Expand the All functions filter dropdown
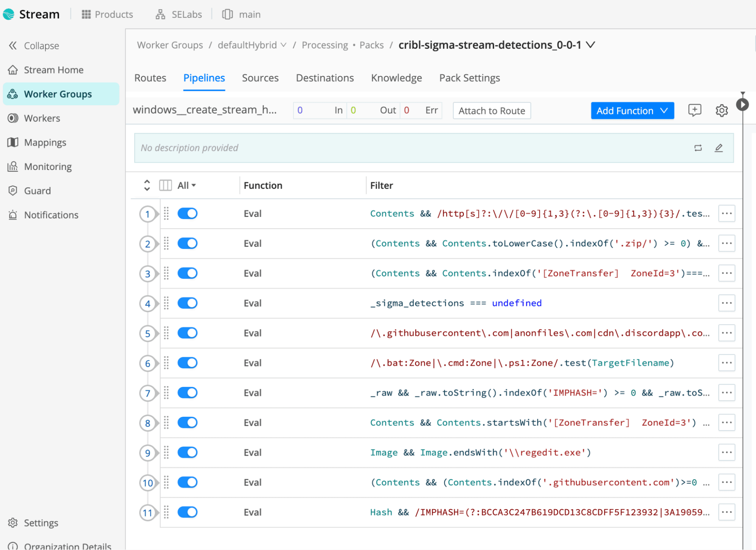The image size is (756, 550). (187, 185)
